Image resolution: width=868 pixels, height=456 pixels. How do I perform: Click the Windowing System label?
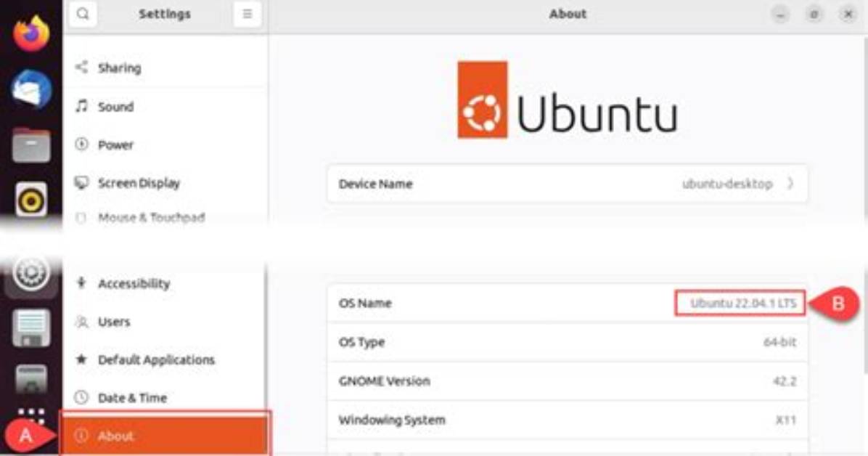coord(392,420)
